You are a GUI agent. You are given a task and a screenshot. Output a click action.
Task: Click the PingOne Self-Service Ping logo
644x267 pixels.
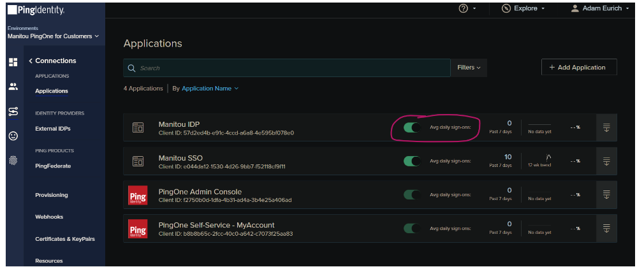[x=138, y=229]
